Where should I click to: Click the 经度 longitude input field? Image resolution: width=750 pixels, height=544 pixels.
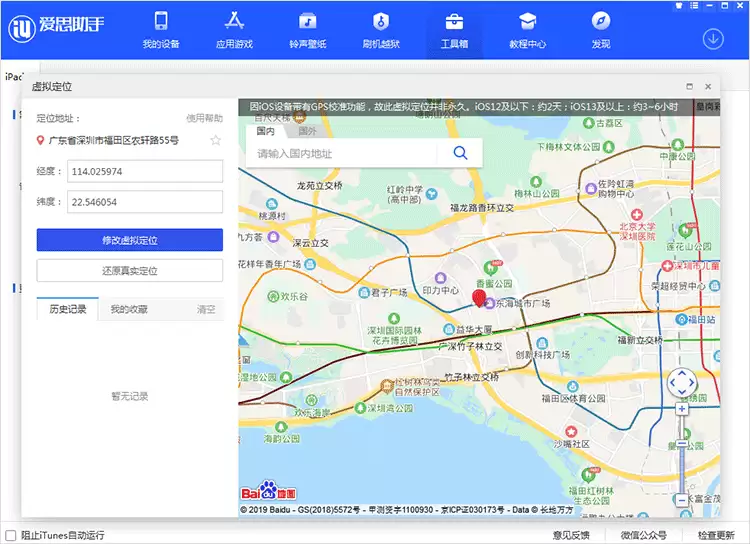(x=145, y=171)
